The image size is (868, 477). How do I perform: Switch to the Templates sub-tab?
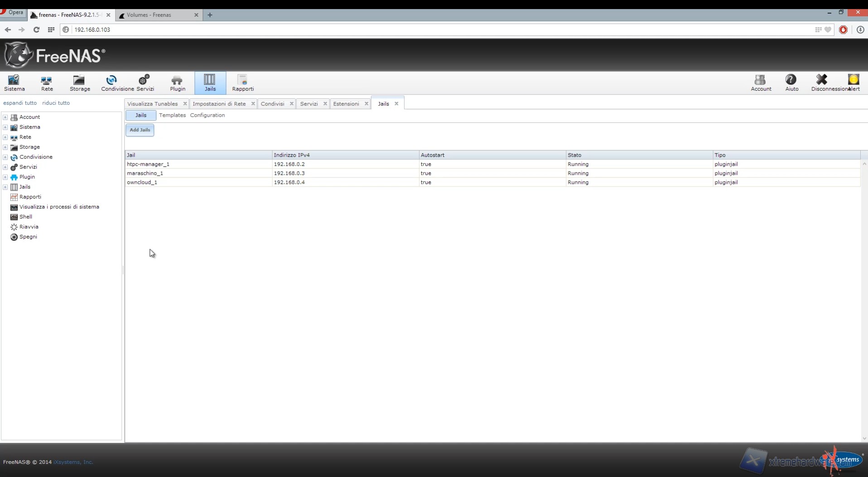click(172, 115)
